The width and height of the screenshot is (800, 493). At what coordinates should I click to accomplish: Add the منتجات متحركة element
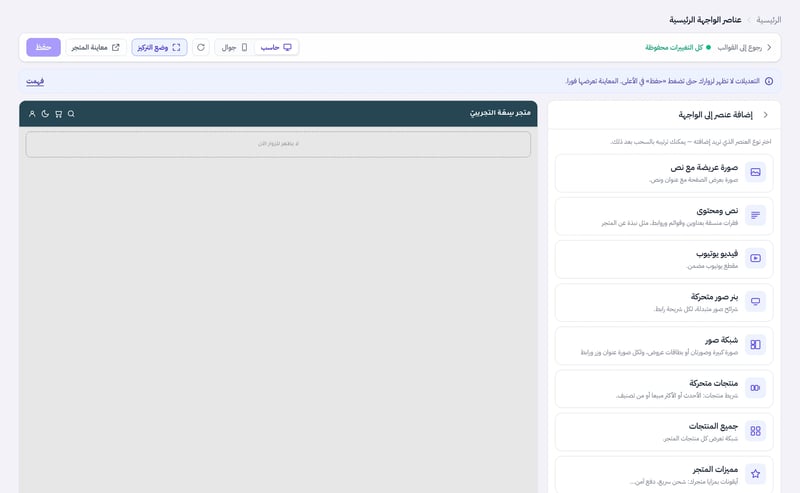coord(664,388)
